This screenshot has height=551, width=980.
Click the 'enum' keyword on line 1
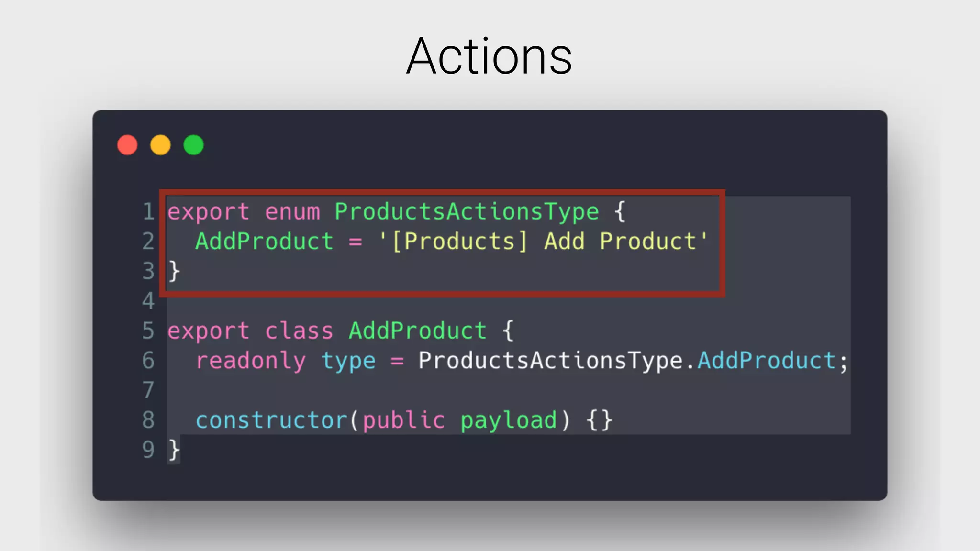292,212
